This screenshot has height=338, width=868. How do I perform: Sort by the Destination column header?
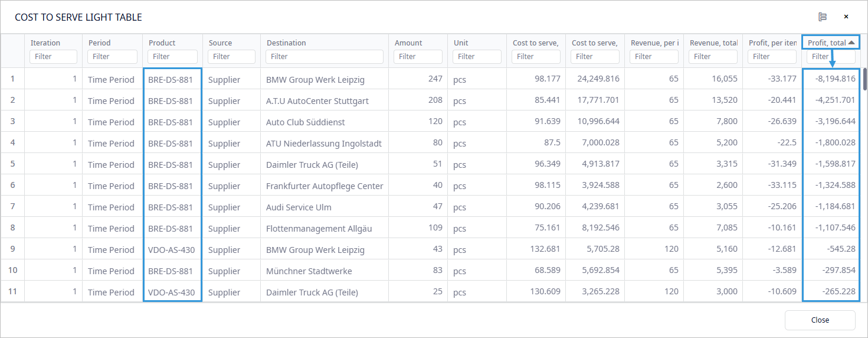pos(286,43)
